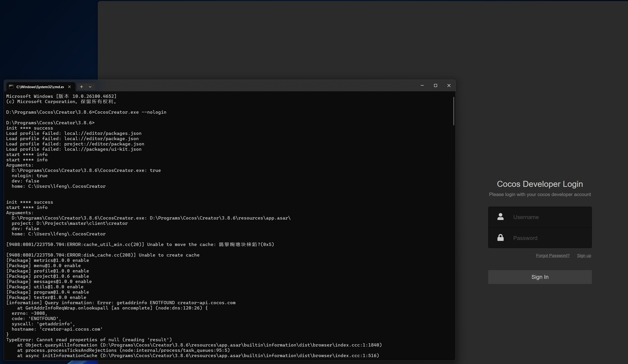Maximize the terminal window
This screenshot has width=628, height=364.
point(436,85)
